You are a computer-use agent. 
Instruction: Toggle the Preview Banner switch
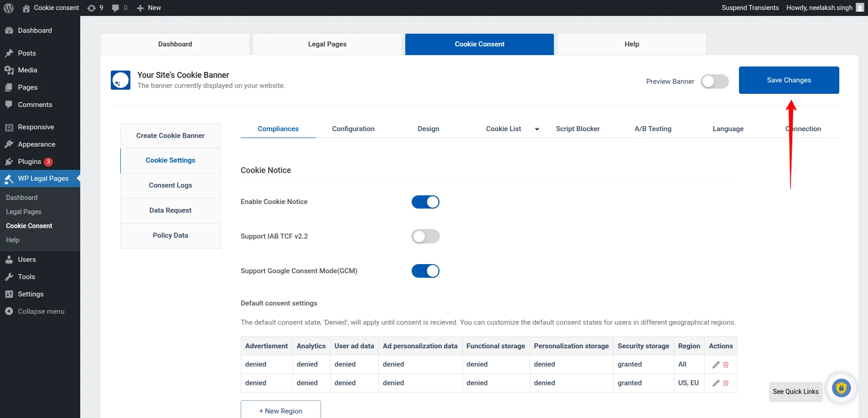714,82
